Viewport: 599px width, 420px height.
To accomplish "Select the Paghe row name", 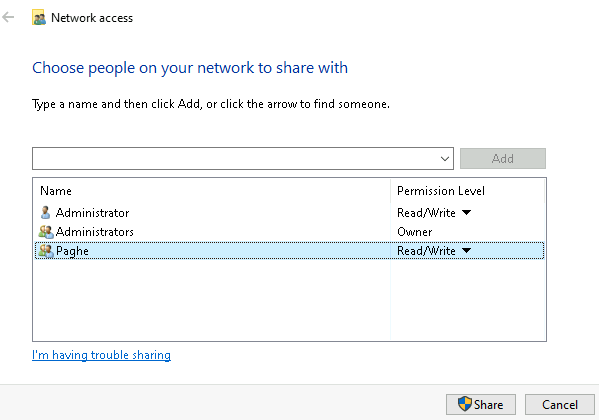I will click(72, 251).
